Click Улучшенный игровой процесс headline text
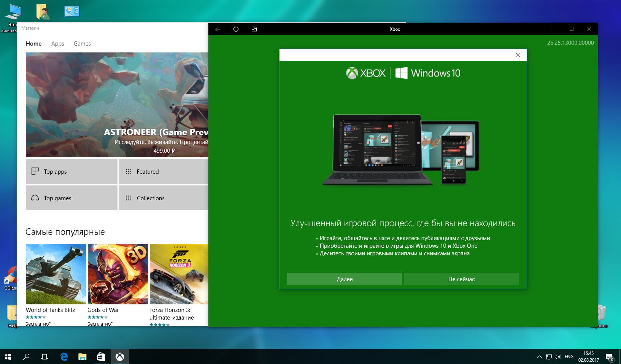This screenshot has width=621, height=364. [x=403, y=223]
